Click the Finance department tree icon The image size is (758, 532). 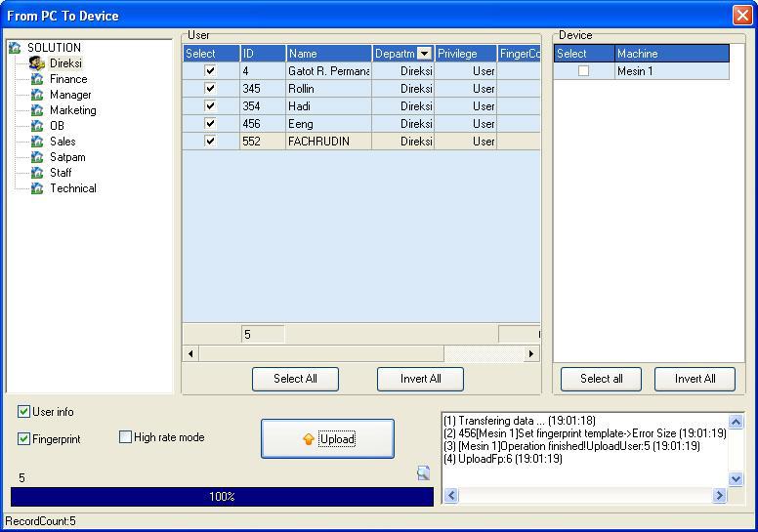coord(37,79)
